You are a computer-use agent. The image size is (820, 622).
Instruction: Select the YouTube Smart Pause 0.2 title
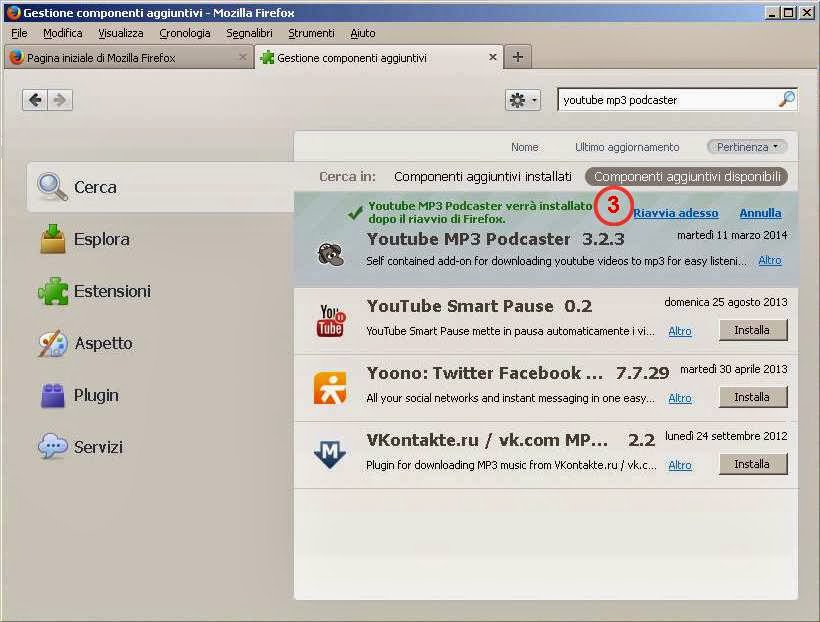coord(479,306)
